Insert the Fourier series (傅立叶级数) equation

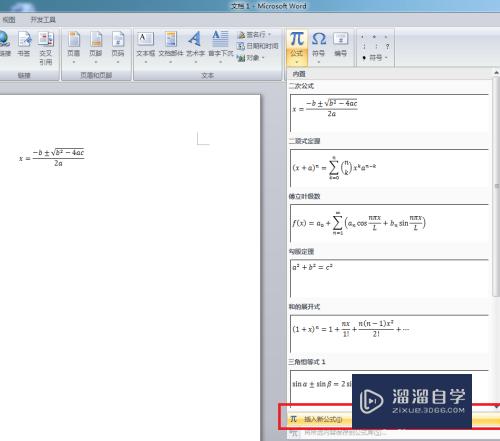pyautogui.click(x=389, y=223)
